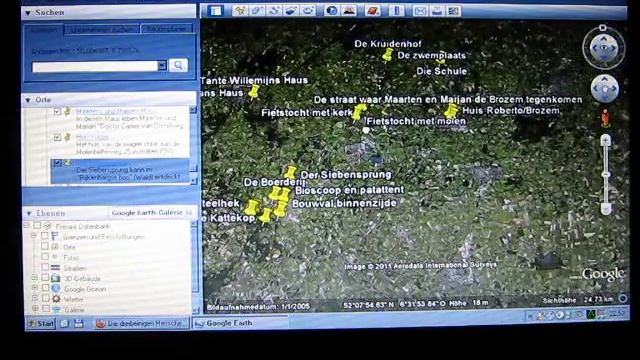Select the first search tab in Suchen panel

coord(44,30)
